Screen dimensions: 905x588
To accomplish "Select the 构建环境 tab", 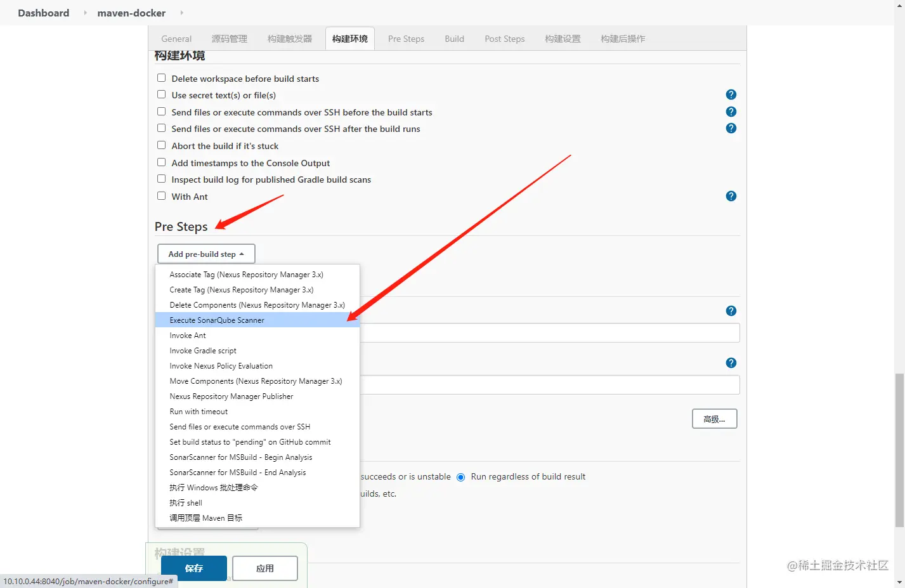I will click(350, 39).
